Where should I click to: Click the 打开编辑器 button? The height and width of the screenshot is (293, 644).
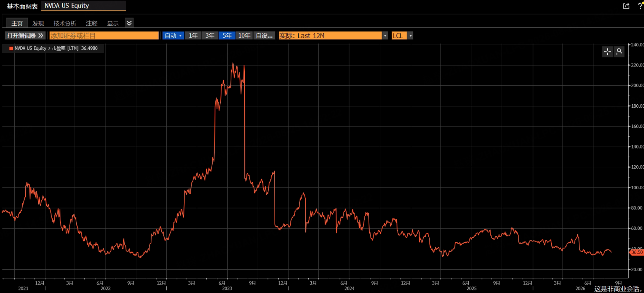coord(25,36)
